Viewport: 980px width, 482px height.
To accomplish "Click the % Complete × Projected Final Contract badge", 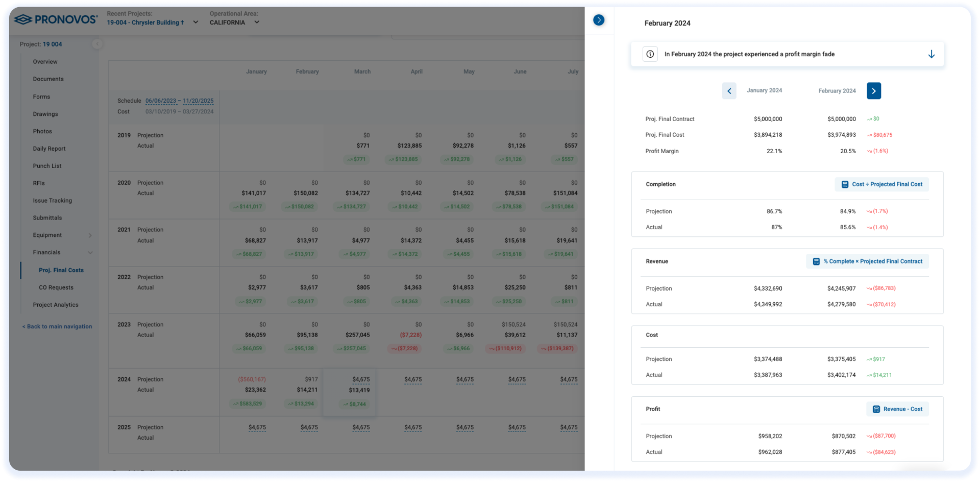I will pyautogui.click(x=867, y=261).
